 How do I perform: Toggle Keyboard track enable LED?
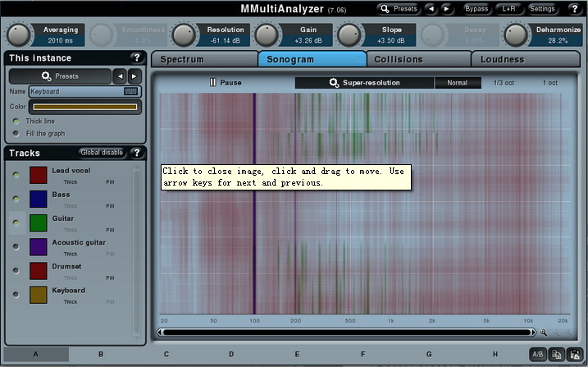coord(16,294)
